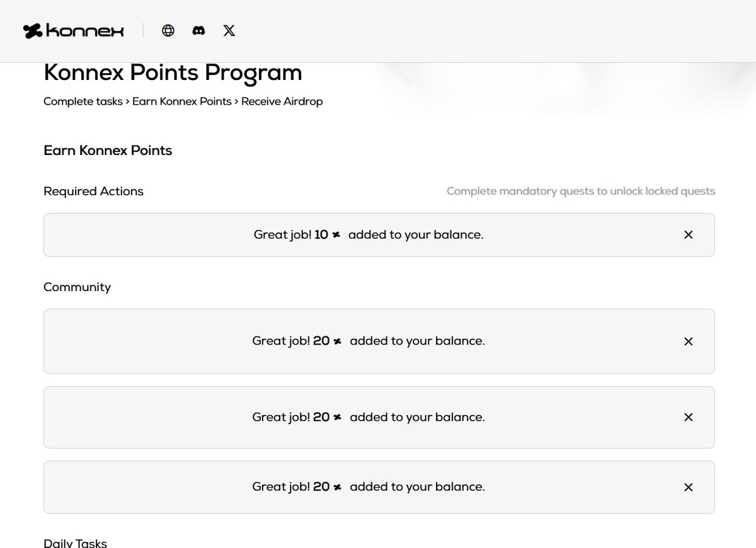The width and height of the screenshot is (756, 548).
Task: Click the points icon in the 10 points message
Action: pyautogui.click(x=337, y=235)
